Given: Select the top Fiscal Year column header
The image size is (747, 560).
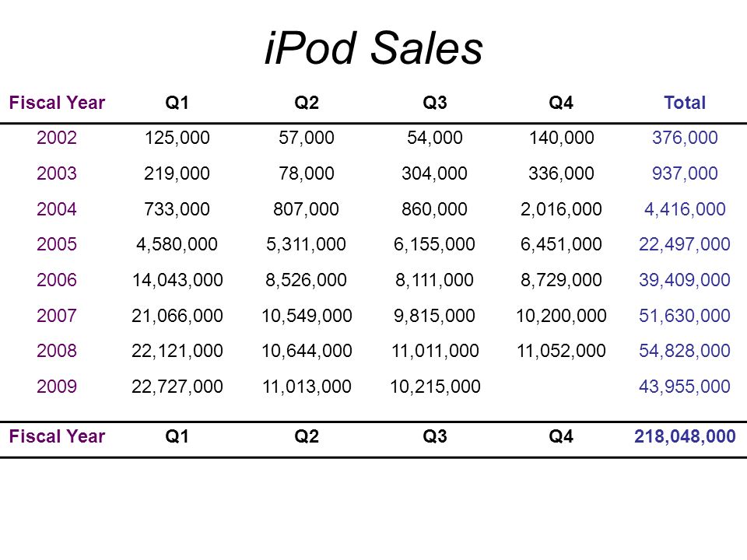Looking at the screenshot, I should point(57,103).
